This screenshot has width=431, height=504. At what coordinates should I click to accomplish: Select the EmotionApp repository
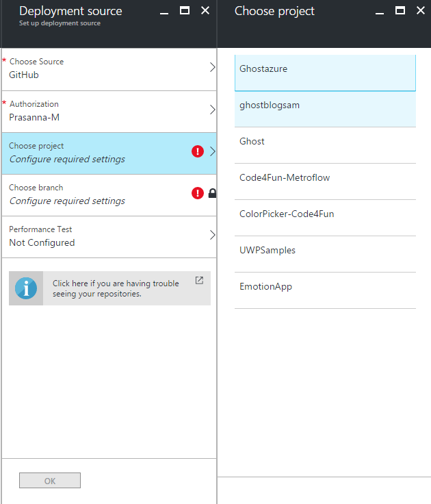click(x=325, y=290)
